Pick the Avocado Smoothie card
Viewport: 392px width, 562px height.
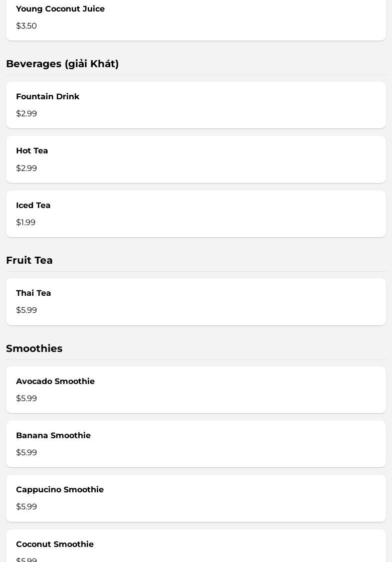(196, 390)
